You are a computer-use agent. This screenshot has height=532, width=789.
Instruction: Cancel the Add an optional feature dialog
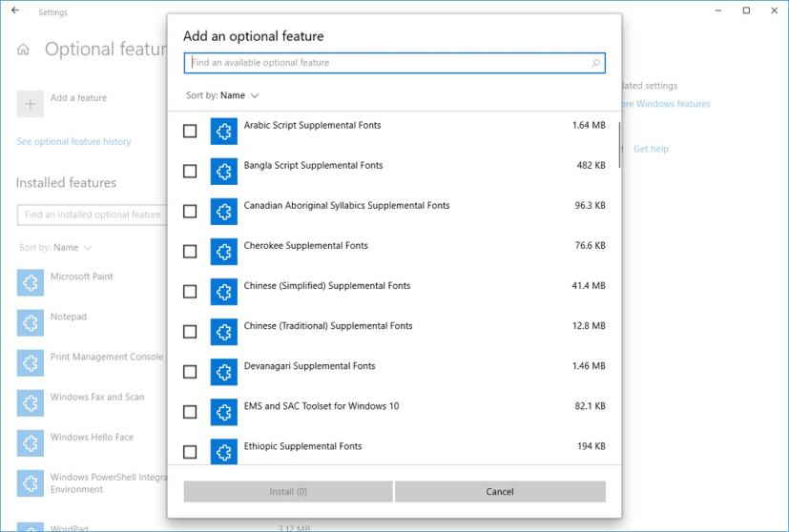[500, 492]
